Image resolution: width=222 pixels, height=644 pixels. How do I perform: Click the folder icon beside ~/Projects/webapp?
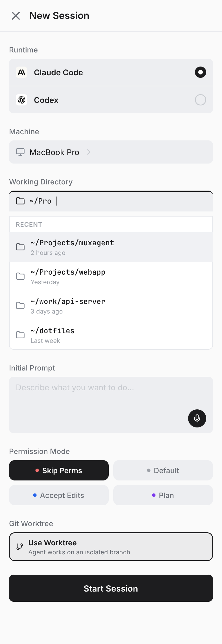coord(20,276)
